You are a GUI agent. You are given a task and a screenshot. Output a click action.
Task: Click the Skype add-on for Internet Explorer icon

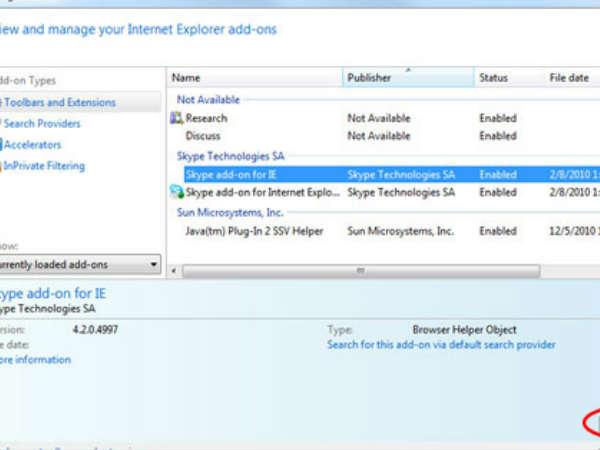coord(177,192)
